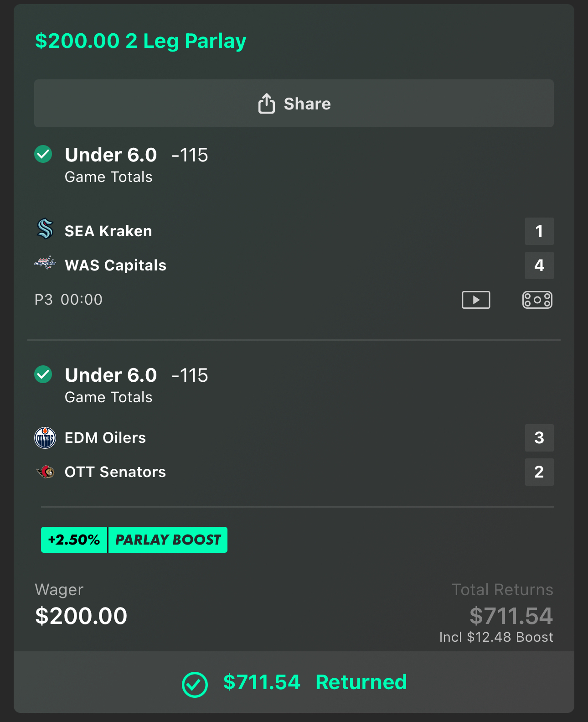Open the live video stream icon
Image resolution: width=588 pixels, height=722 pixels.
pos(476,300)
